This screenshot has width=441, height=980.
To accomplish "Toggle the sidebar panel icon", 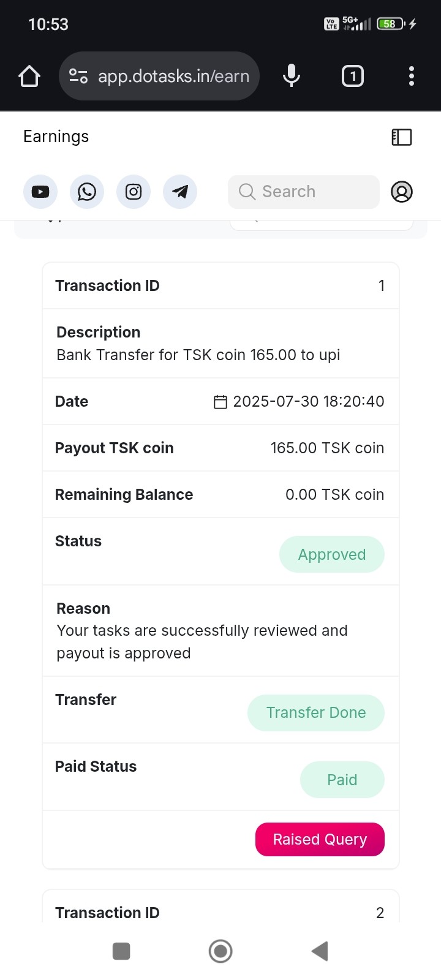I will click(x=402, y=137).
